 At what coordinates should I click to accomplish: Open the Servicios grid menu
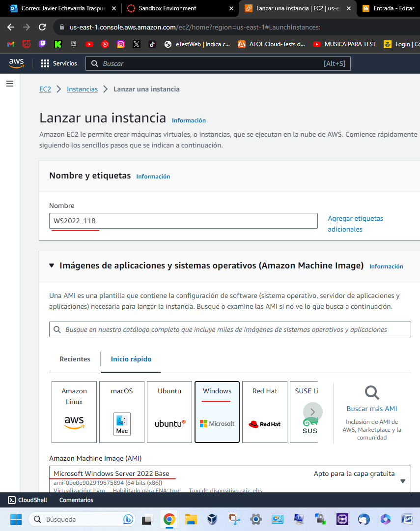[59, 63]
